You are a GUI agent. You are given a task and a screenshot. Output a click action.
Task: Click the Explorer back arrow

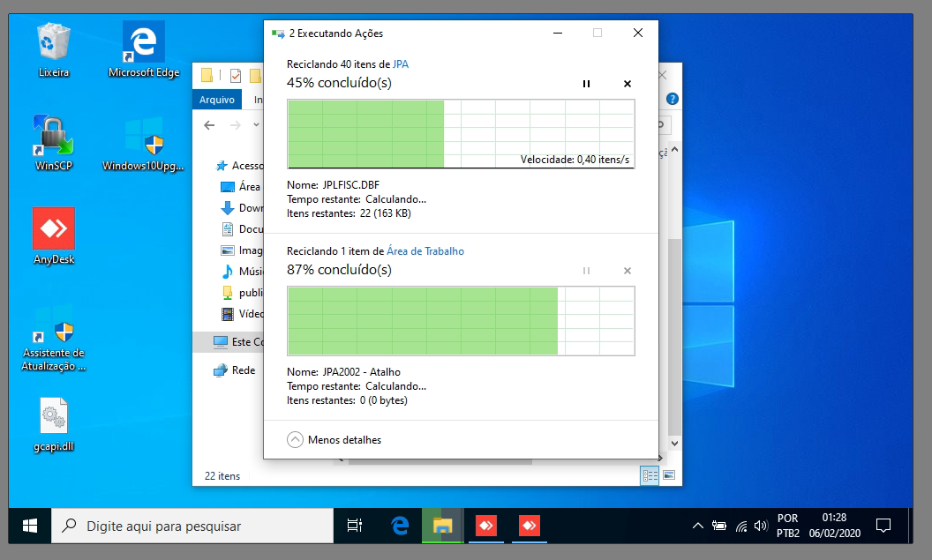tap(209, 125)
